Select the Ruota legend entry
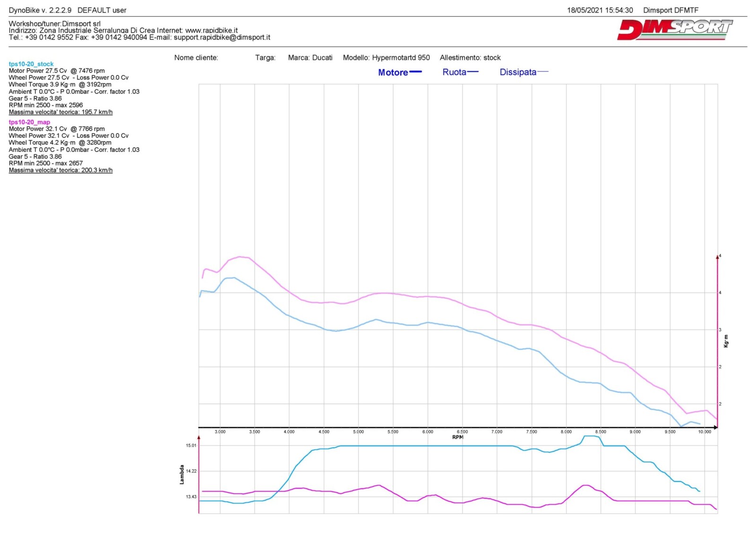The height and width of the screenshot is (534, 756). click(460, 72)
